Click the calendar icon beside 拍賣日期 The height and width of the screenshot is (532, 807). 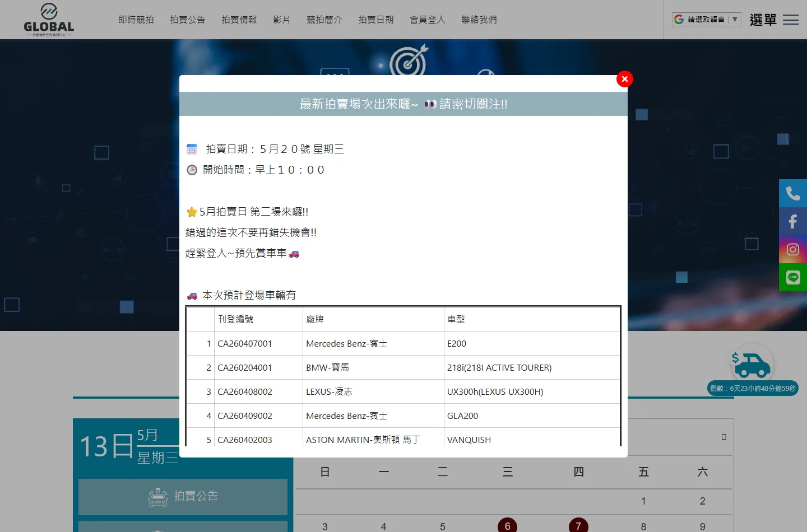192,149
